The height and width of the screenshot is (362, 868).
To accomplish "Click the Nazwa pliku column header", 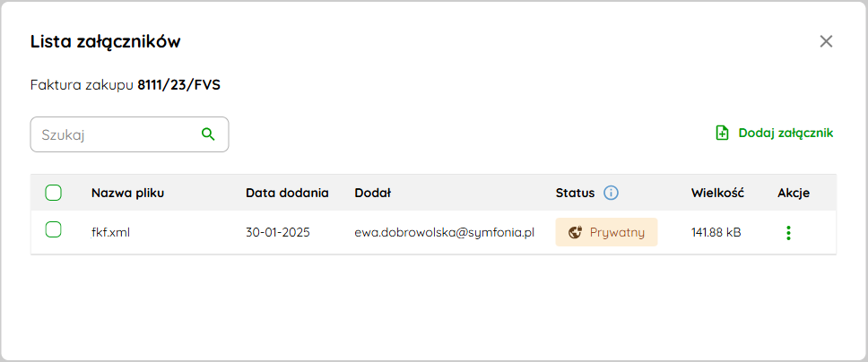I will coord(128,194).
